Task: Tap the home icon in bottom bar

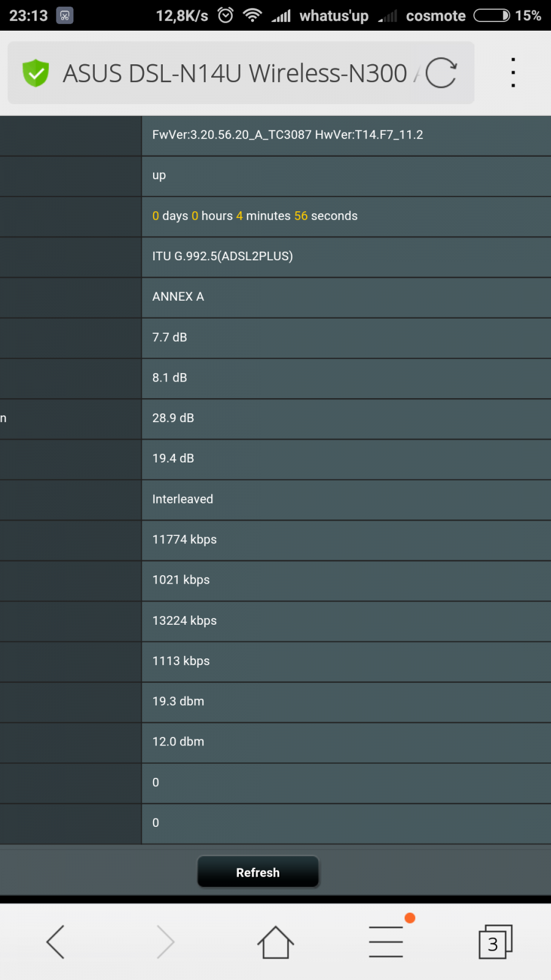Action: (x=275, y=942)
